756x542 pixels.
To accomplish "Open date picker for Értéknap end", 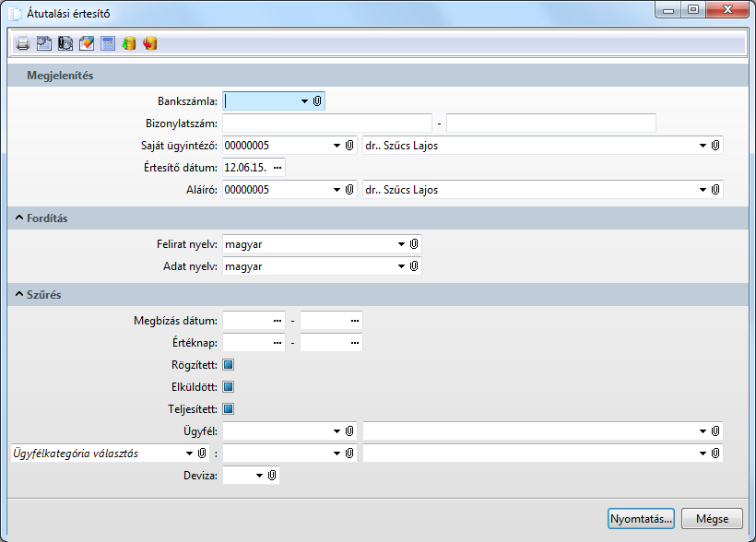I will coord(355,343).
